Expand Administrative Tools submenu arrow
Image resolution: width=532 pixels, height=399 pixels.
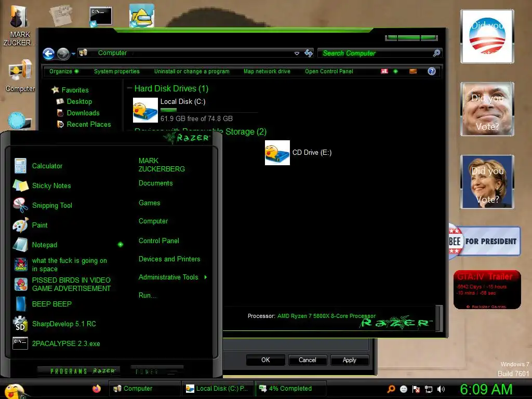click(206, 277)
